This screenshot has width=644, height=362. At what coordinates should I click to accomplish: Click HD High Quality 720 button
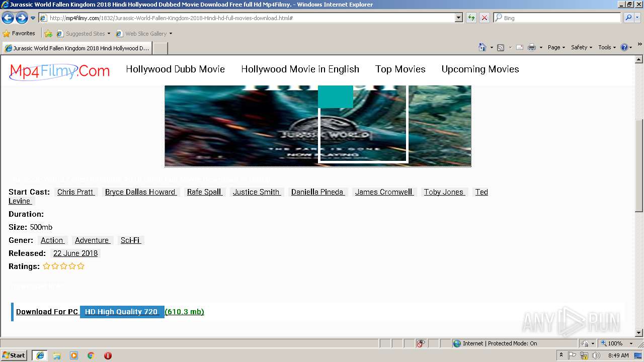(x=122, y=312)
